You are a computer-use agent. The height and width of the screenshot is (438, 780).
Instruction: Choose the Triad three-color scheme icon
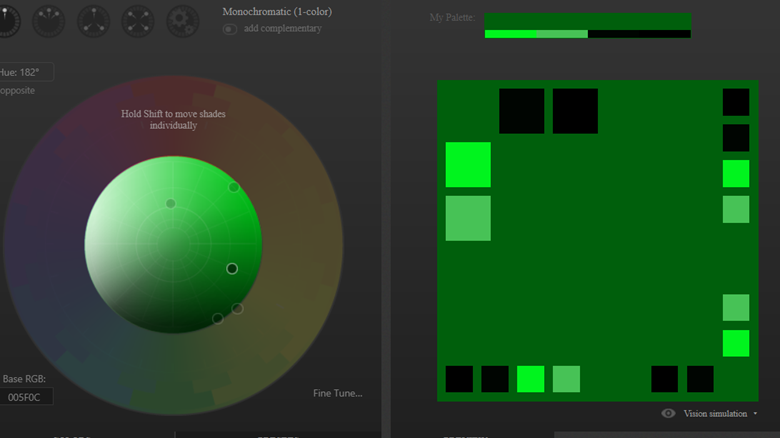click(94, 20)
